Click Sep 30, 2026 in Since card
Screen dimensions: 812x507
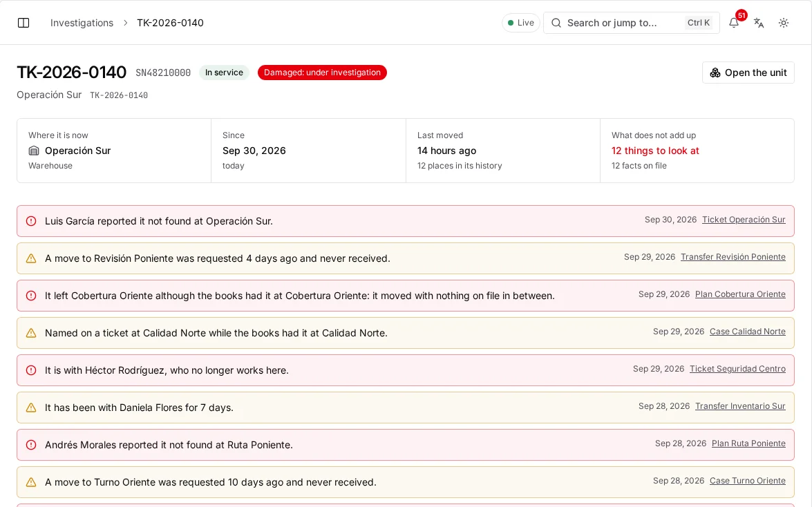[254, 151]
